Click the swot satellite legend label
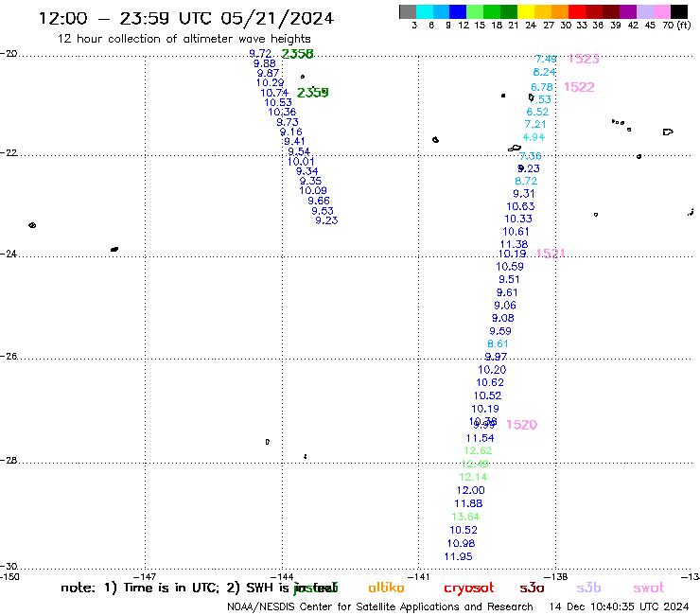 tap(648, 589)
